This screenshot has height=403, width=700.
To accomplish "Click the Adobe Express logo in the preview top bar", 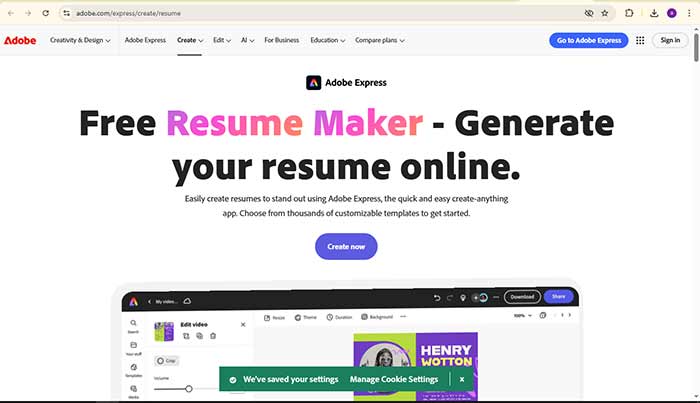I will 133,302.
